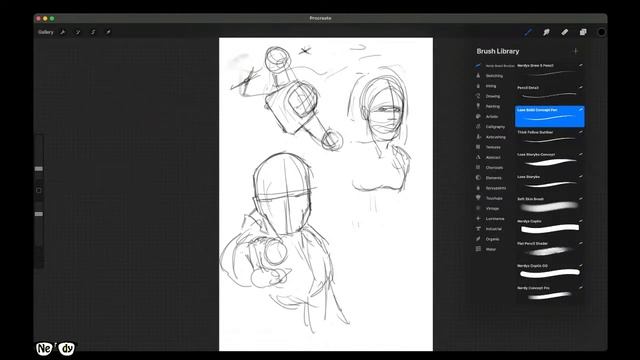Image resolution: width=640 pixels, height=360 pixels.
Task: Click the brush opacity slider handle
Action: coord(39,214)
